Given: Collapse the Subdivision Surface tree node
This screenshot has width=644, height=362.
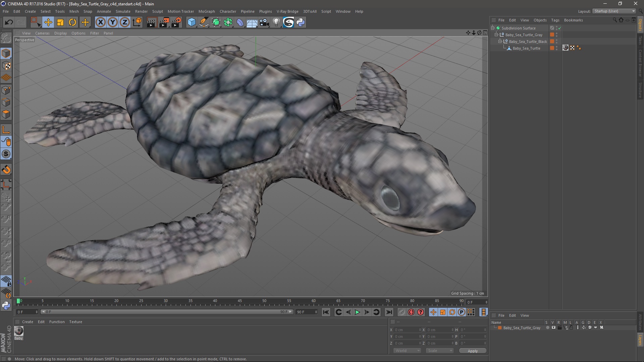Looking at the screenshot, I should pos(493,28).
